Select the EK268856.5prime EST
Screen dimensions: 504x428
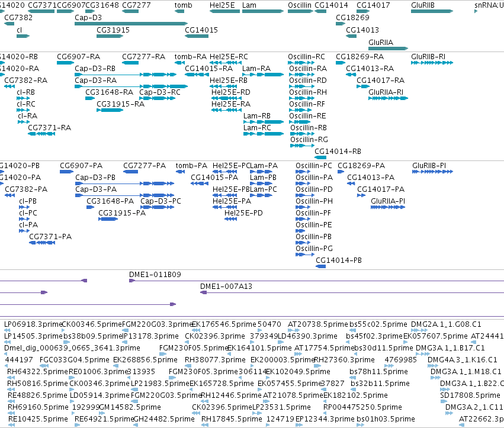coord(145,360)
